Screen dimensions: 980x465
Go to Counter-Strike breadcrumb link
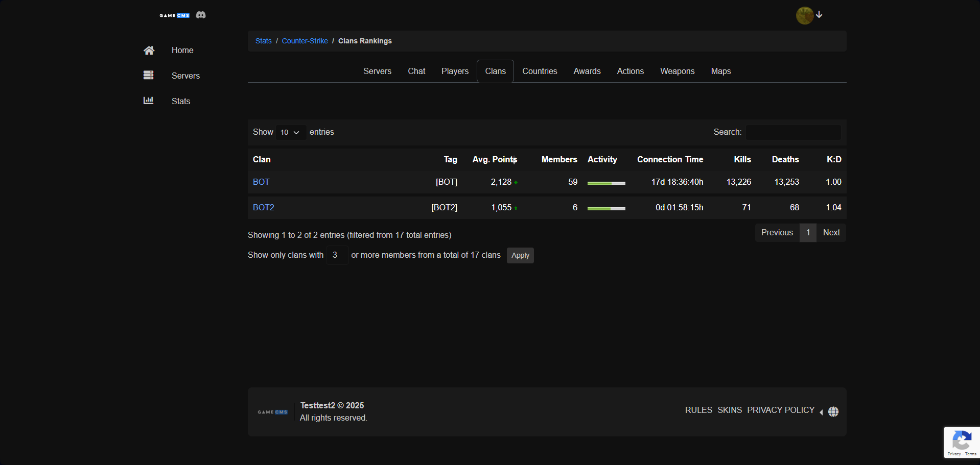305,41
